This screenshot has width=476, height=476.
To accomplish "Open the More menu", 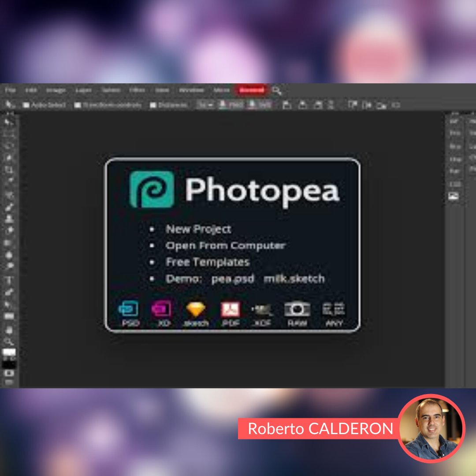I will [221, 90].
